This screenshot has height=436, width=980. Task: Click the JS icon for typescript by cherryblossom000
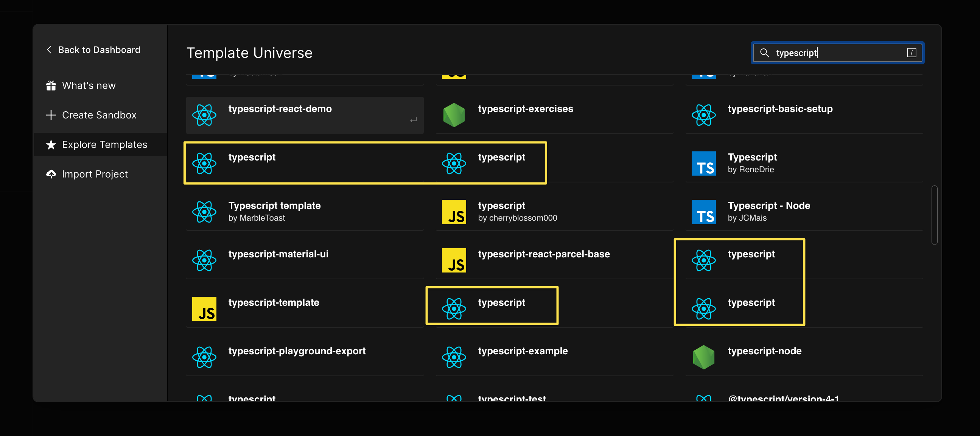pos(454,212)
